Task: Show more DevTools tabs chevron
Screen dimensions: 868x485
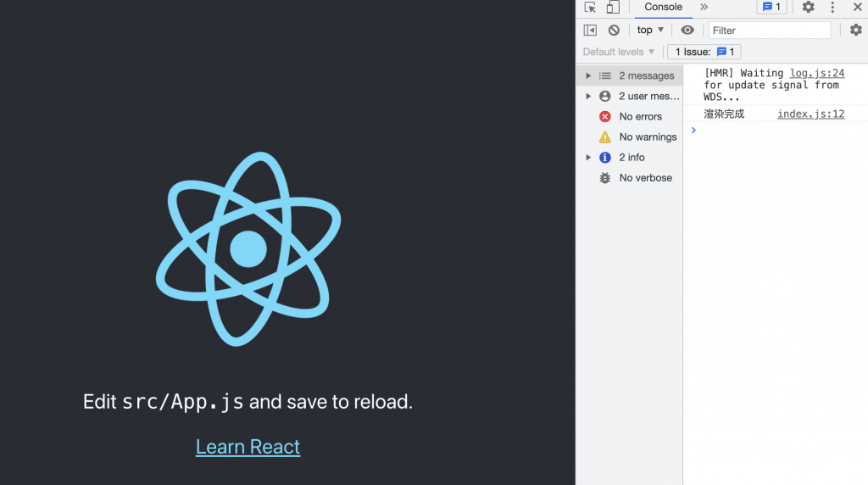Action: click(x=704, y=7)
